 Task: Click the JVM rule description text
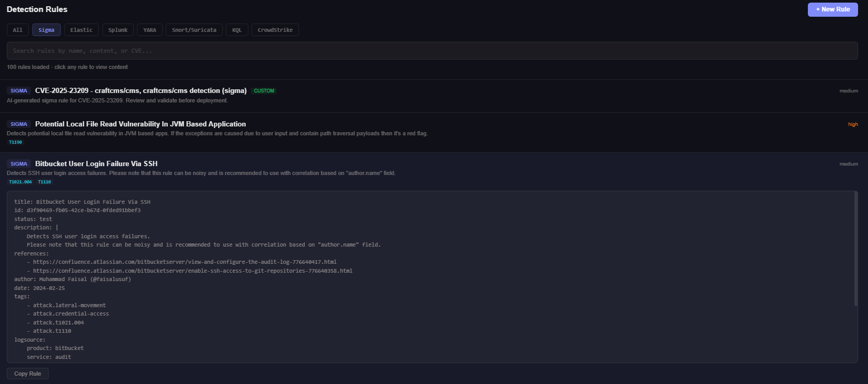pos(217,133)
